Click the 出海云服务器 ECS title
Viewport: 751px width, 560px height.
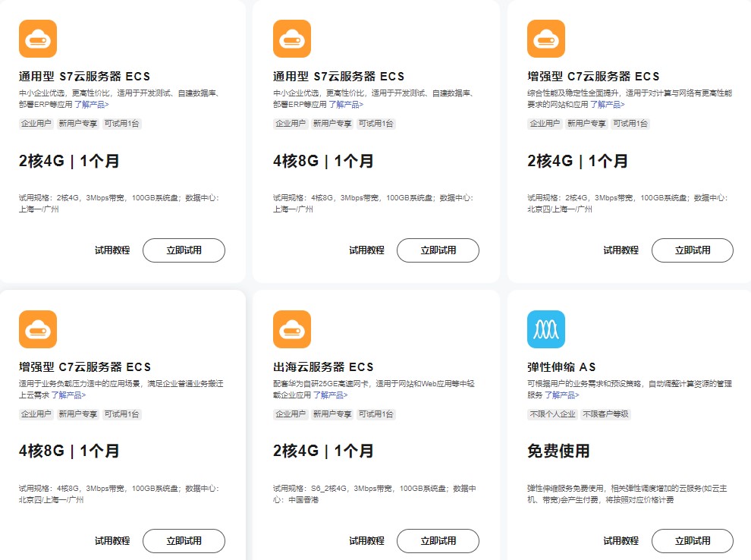coord(323,367)
